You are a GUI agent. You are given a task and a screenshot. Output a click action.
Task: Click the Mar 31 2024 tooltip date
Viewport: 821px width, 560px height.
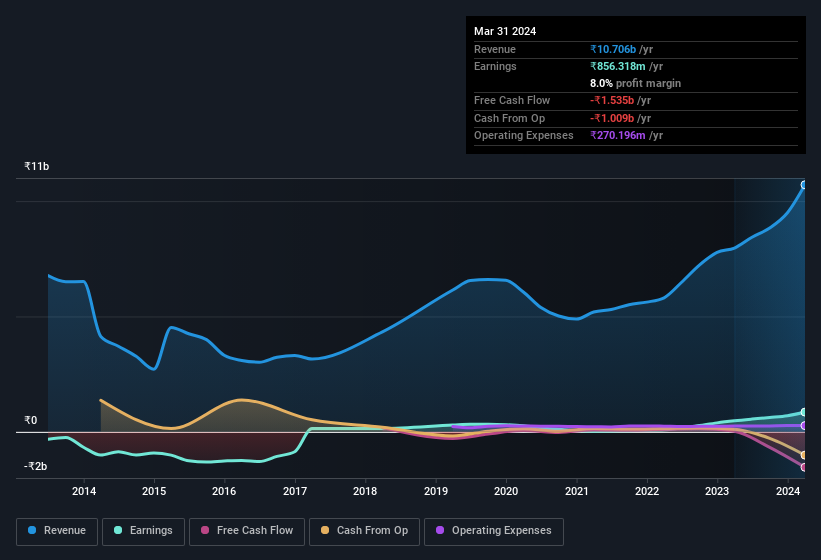click(505, 31)
